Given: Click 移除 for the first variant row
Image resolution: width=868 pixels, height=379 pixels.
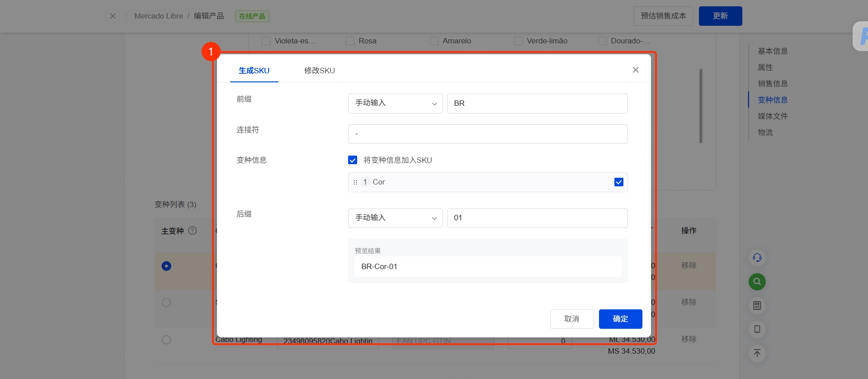Looking at the screenshot, I should pos(689,265).
